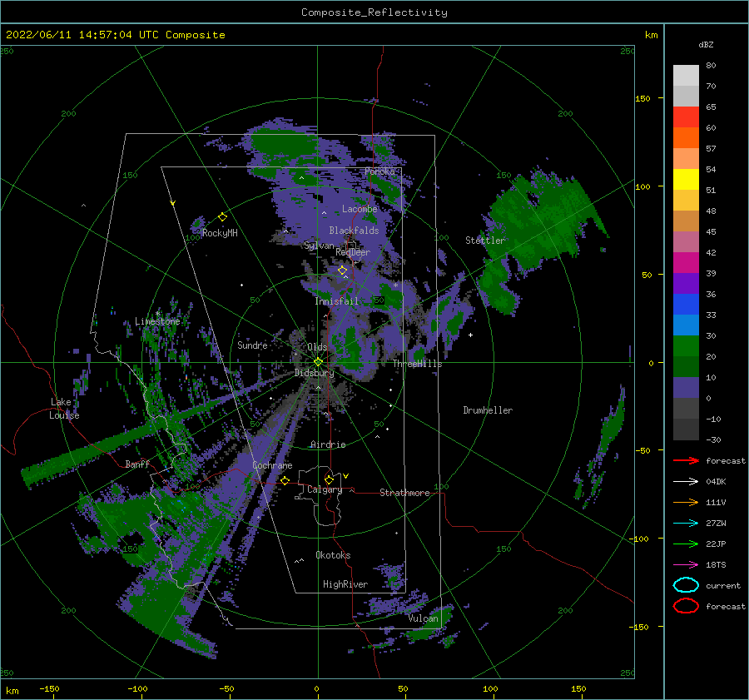Click the 54 dBZ yellow swatch

pos(686,180)
